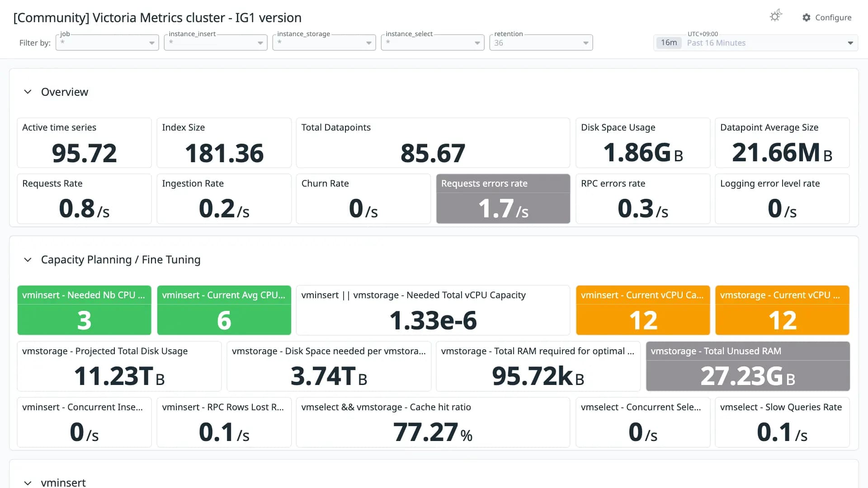Click the Total RAM required for optimal widget
This screenshot has width=868, height=488.
click(x=538, y=366)
